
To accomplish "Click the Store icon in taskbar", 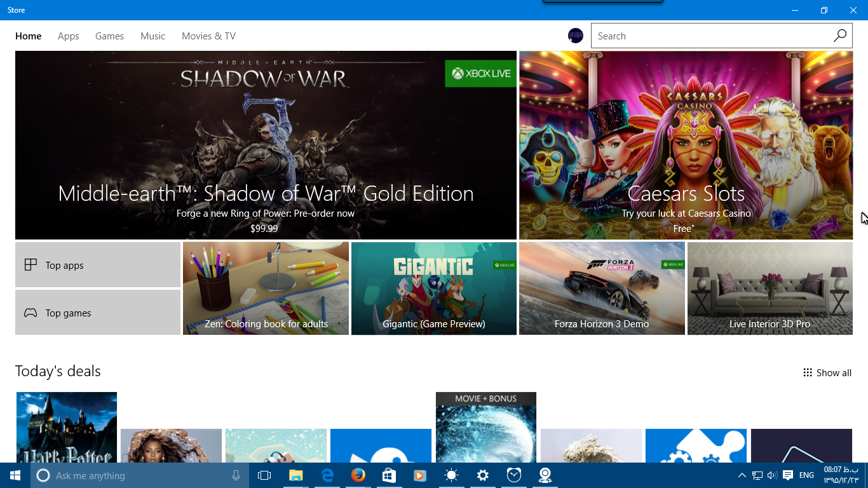I will tap(390, 475).
